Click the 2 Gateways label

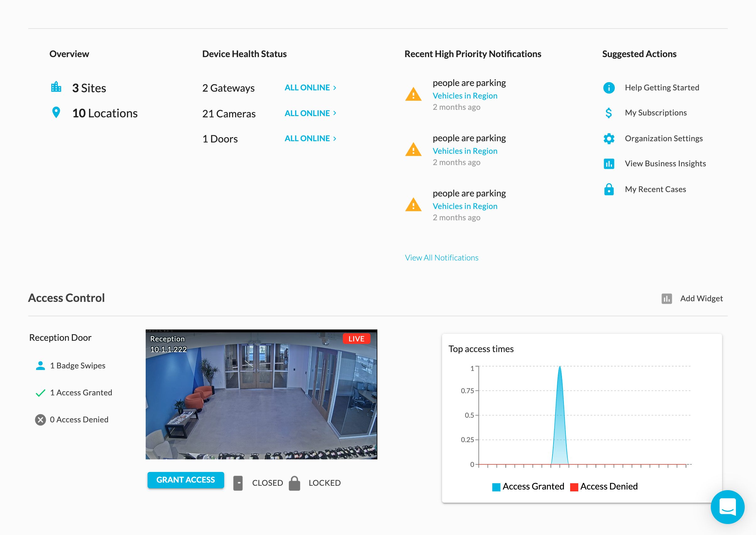[228, 88]
